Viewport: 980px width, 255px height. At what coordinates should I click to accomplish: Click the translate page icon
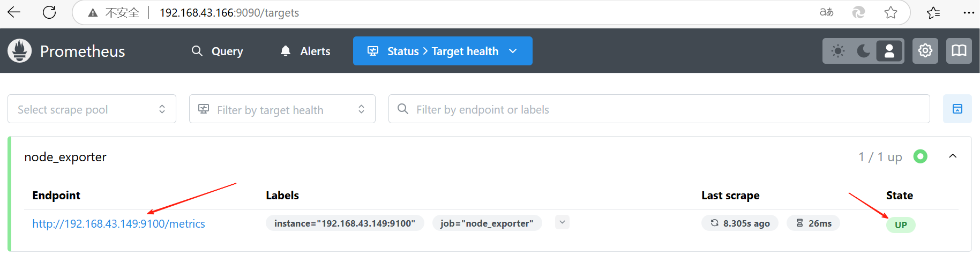point(826,12)
